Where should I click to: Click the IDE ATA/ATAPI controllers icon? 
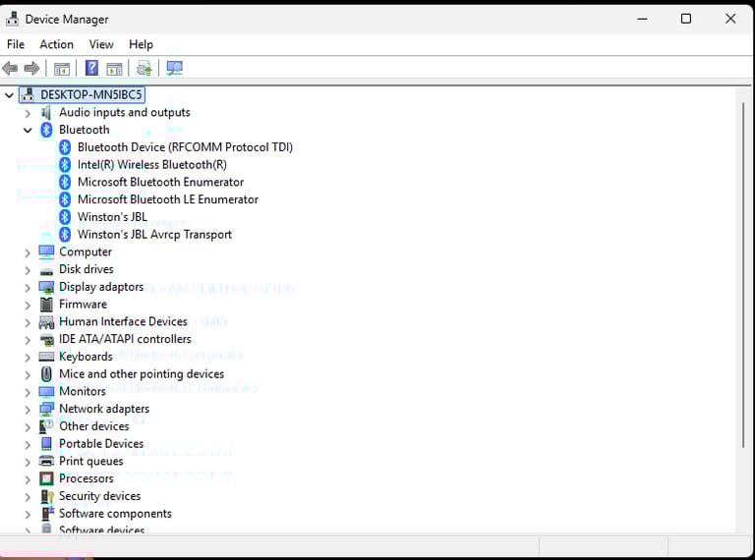tap(46, 340)
